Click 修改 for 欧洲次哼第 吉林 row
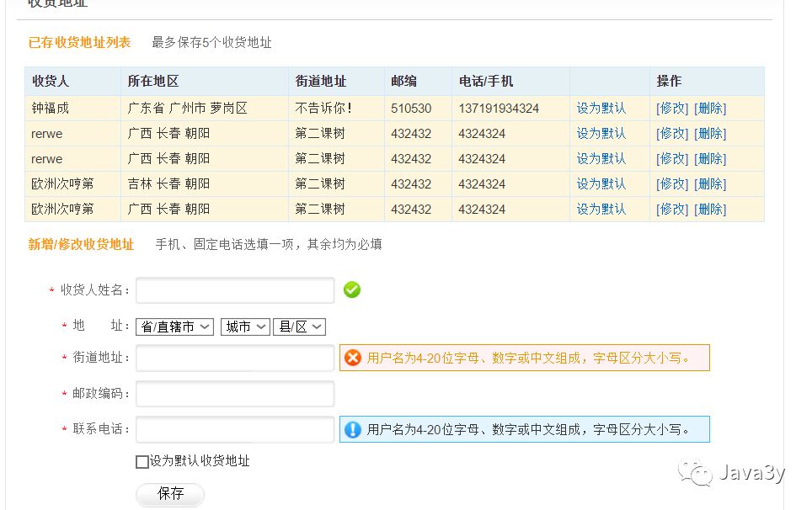The image size is (812, 510). [x=672, y=183]
